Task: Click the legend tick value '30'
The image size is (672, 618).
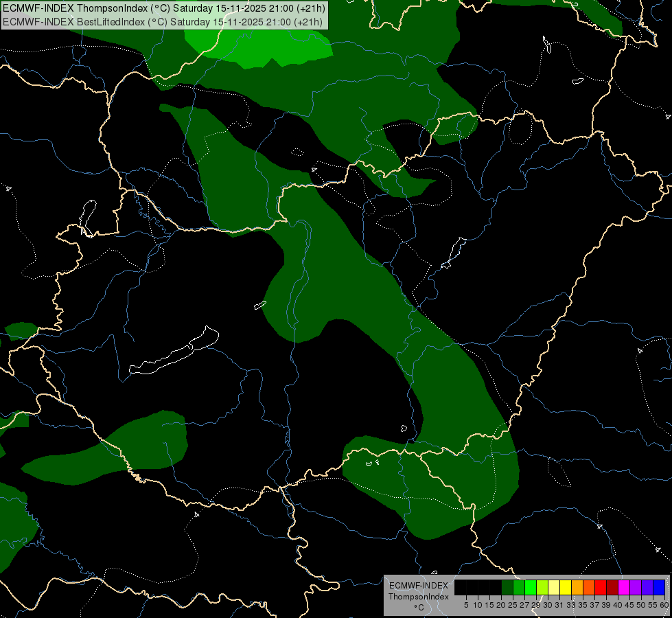Action: pos(548,605)
